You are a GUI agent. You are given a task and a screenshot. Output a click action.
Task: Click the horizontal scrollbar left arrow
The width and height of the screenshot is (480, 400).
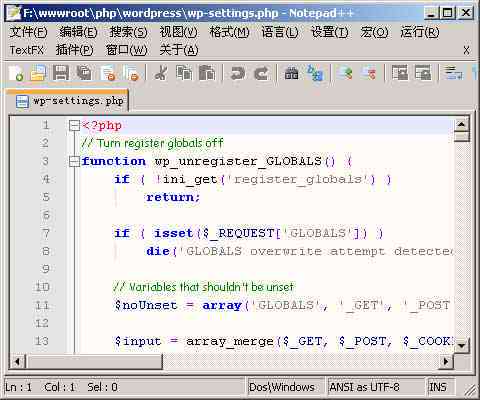click(17, 361)
